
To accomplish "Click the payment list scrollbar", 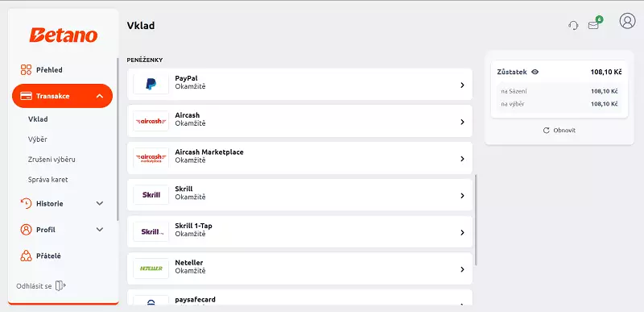I will pos(476,219).
